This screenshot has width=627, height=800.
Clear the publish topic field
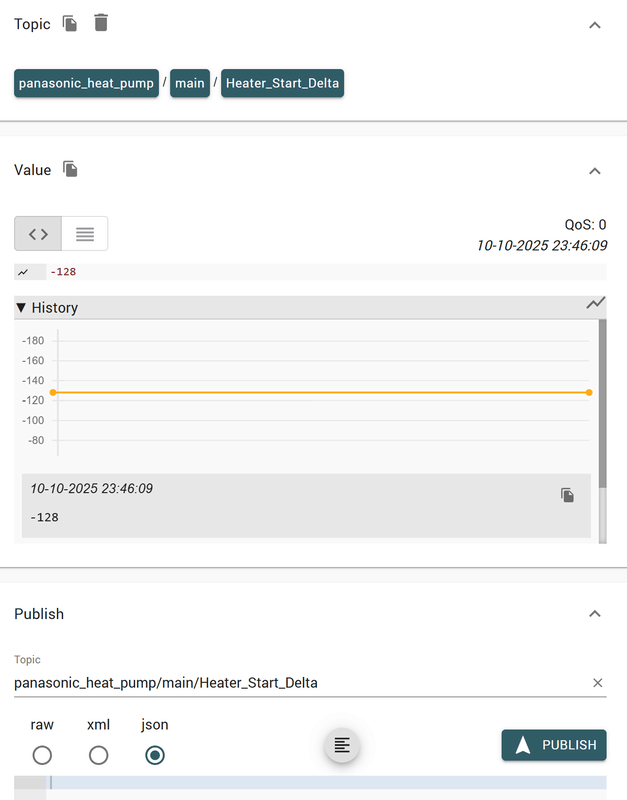click(598, 683)
